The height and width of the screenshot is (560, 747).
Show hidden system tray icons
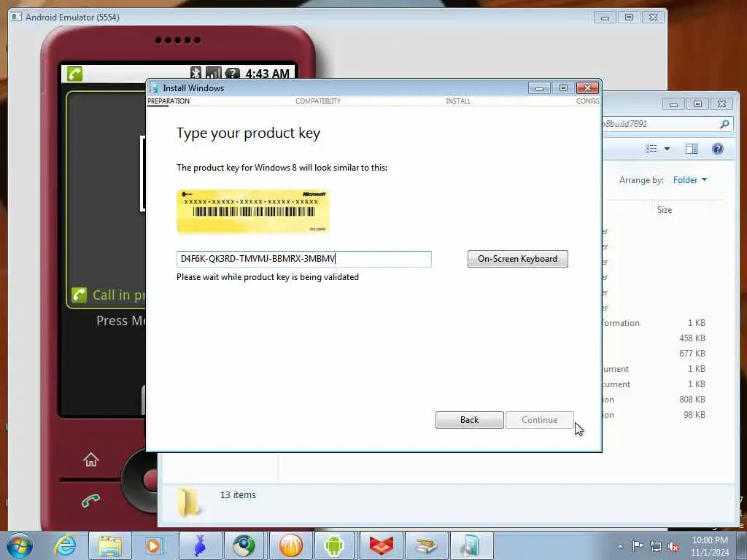(620, 546)
